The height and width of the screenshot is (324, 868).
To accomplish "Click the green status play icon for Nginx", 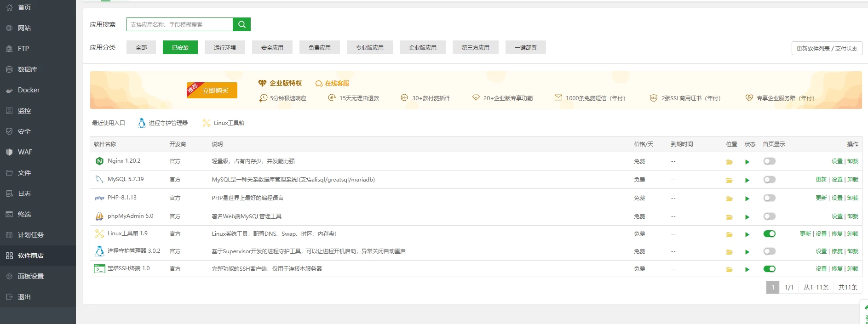I will coord(747,162).
